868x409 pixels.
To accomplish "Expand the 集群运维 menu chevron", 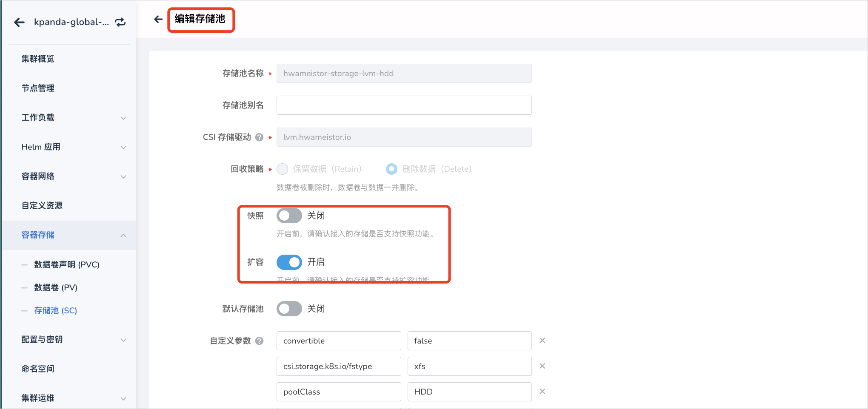I will [123, 398].
